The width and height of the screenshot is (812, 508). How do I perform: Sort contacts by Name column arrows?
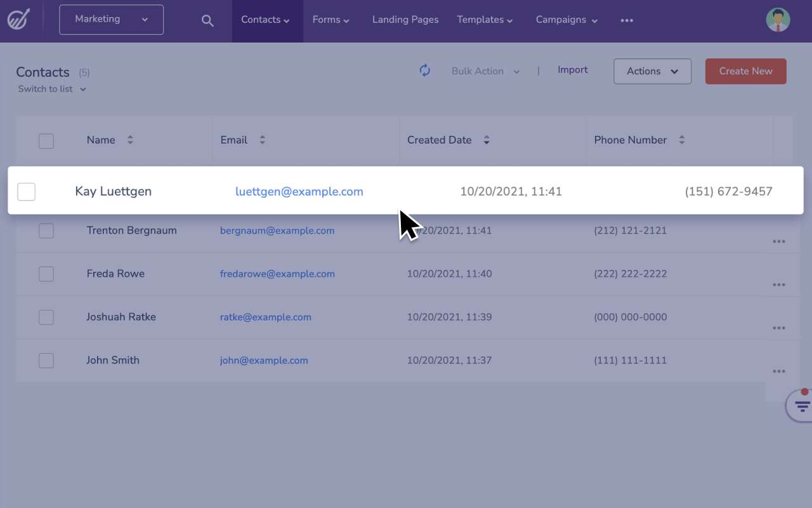[130, 140]
